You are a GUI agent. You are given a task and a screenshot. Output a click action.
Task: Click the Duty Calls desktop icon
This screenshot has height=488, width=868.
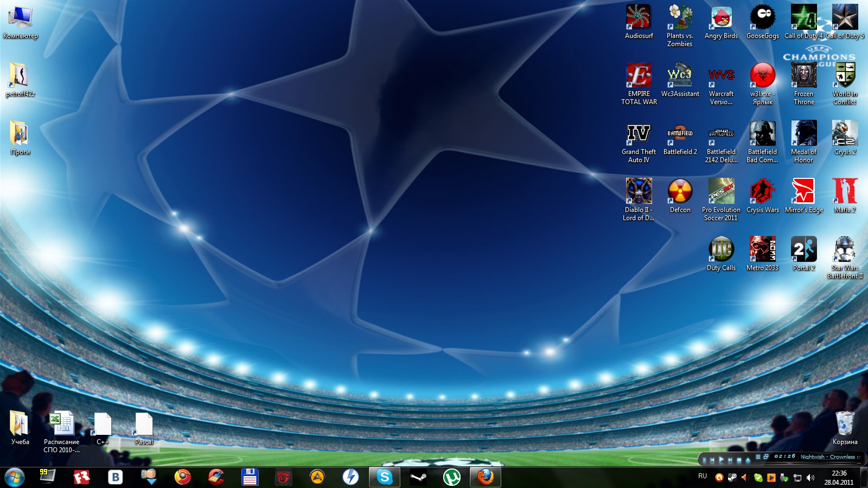(x=722, y=254)
